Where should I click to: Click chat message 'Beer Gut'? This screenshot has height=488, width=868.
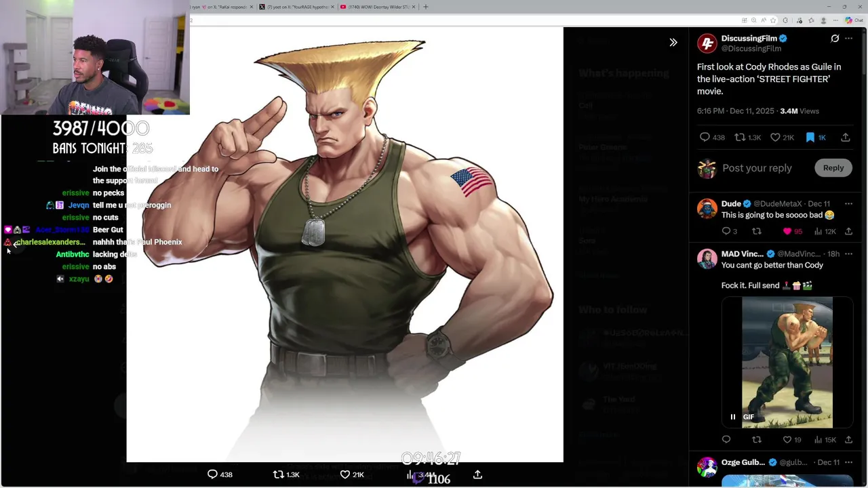point(108,230)
